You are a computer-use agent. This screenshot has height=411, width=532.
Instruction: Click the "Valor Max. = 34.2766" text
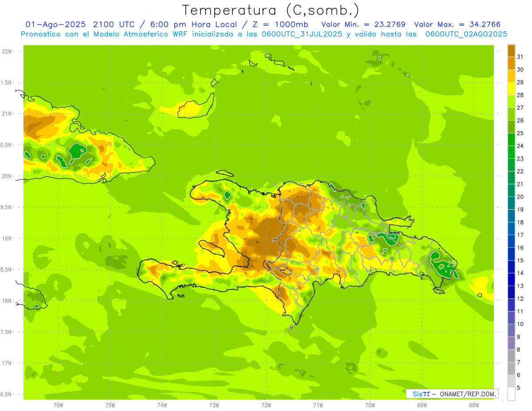tap(457, 24)
